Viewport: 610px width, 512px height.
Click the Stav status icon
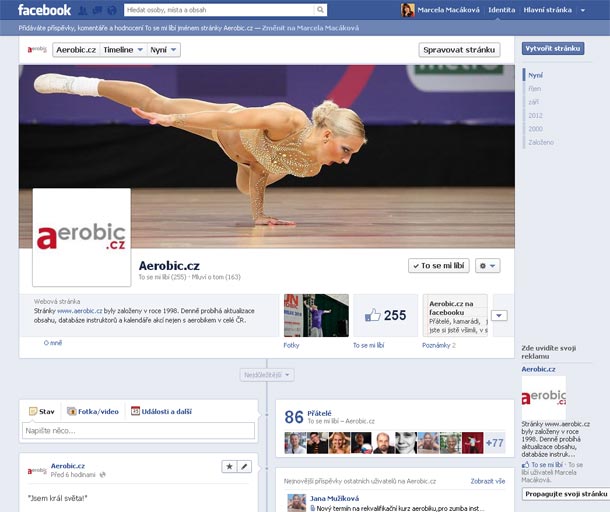(33, 411)
